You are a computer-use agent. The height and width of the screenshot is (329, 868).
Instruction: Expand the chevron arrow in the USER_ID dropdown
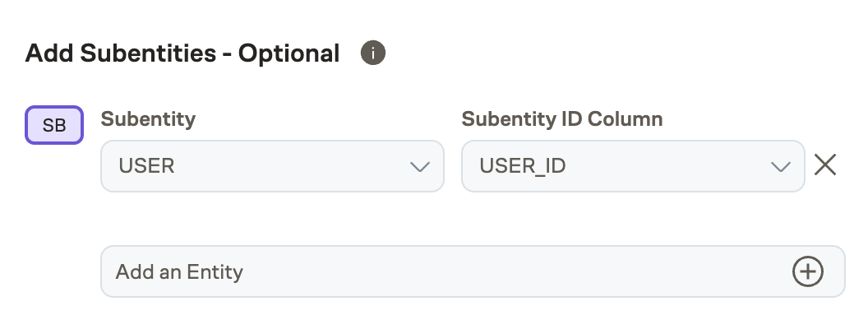pyautogui.click(x=780, y=166)
